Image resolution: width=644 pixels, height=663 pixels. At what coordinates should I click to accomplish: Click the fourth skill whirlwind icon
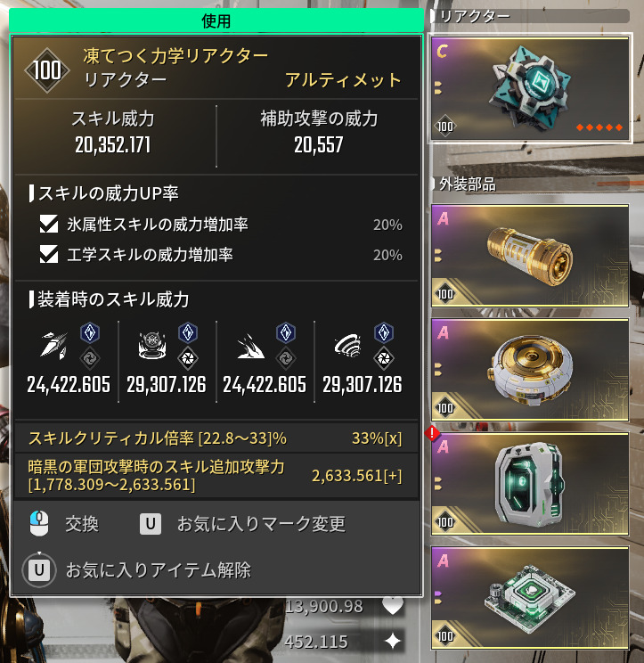click(348, 346)
